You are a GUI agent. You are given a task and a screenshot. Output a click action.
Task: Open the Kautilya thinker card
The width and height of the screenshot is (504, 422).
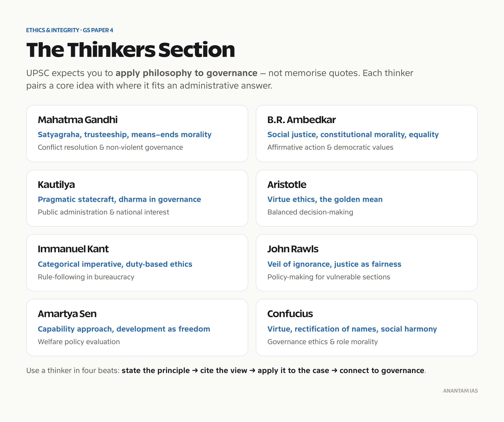tap(137, 198)
